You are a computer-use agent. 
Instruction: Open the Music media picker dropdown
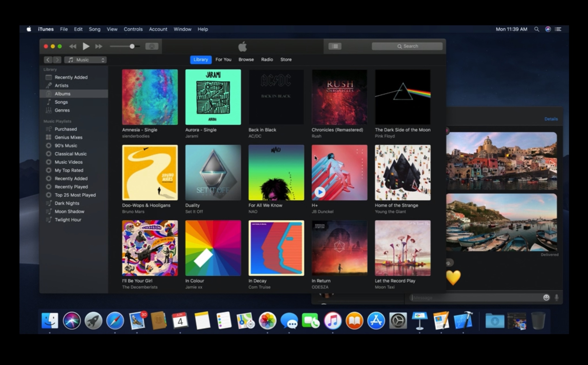(85, 60)
